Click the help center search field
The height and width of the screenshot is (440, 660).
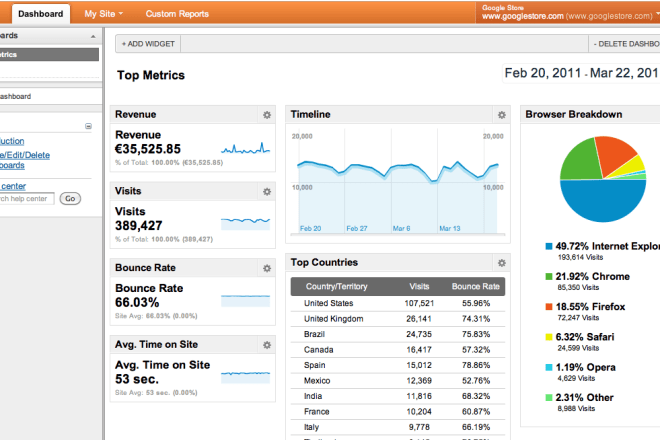pyautogui.click(x=27, y=198)
